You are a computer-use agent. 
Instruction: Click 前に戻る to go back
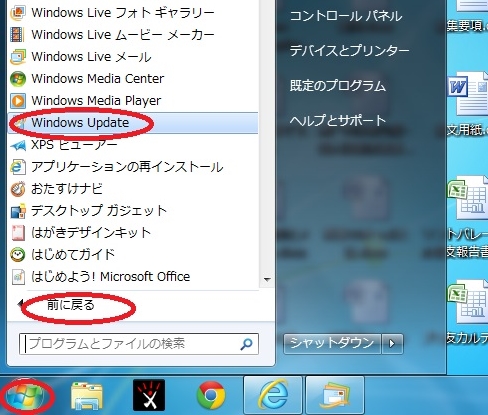(71, 305)
